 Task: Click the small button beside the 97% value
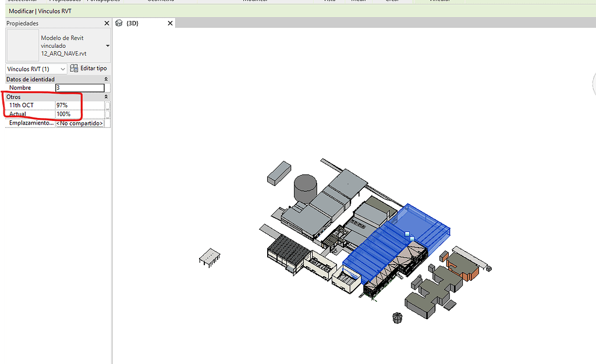[x=108, y=105]
